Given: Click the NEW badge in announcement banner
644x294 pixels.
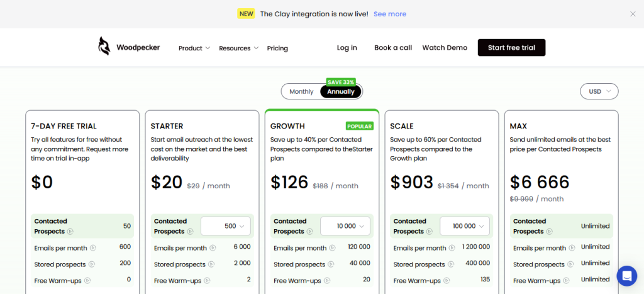Looking at the screenshot, I should click(247, 14).
